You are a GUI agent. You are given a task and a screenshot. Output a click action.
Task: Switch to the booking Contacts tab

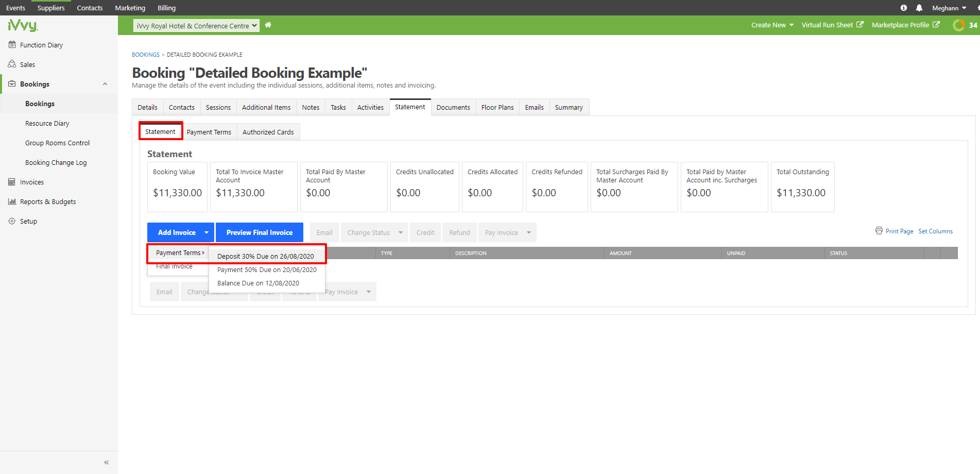tap(182, 107)
